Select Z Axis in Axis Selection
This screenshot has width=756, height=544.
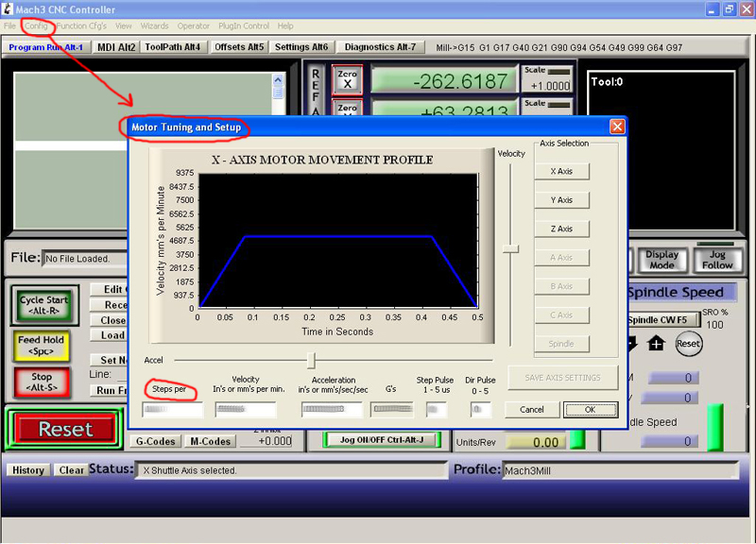[561, 229]
